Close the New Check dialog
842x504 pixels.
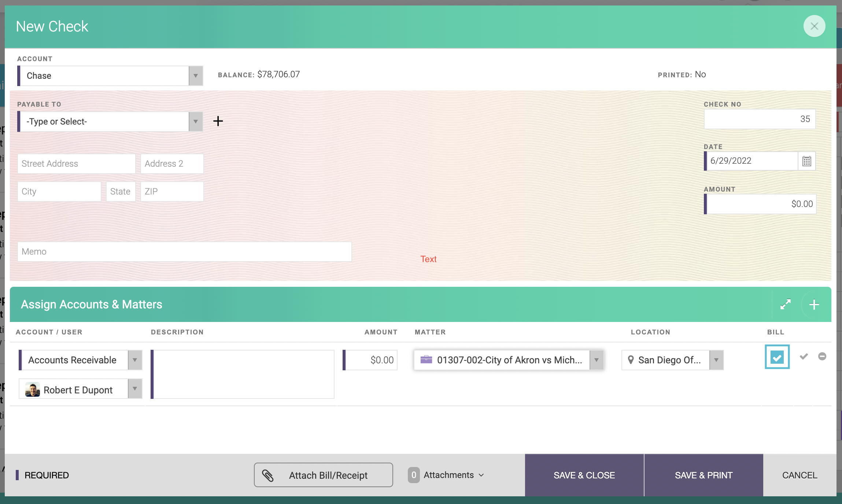point(814,26)
